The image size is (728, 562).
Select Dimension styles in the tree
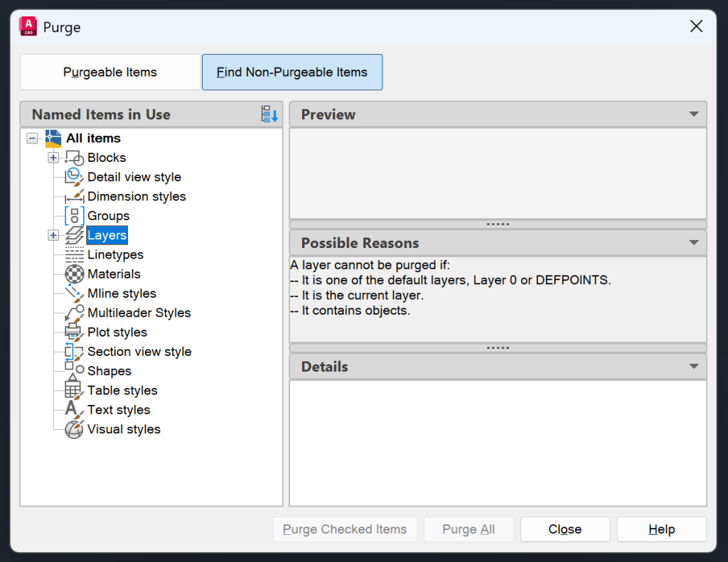coord(136,196)
